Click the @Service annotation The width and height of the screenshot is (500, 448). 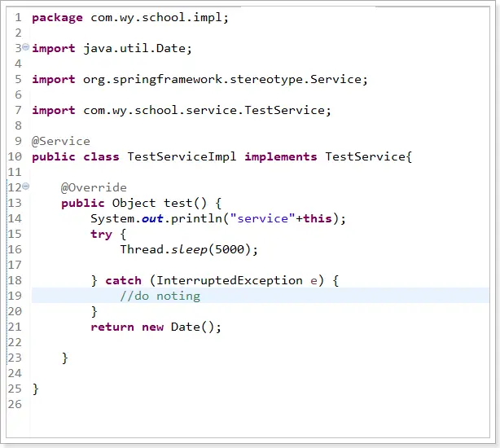(x=61, y=141)
